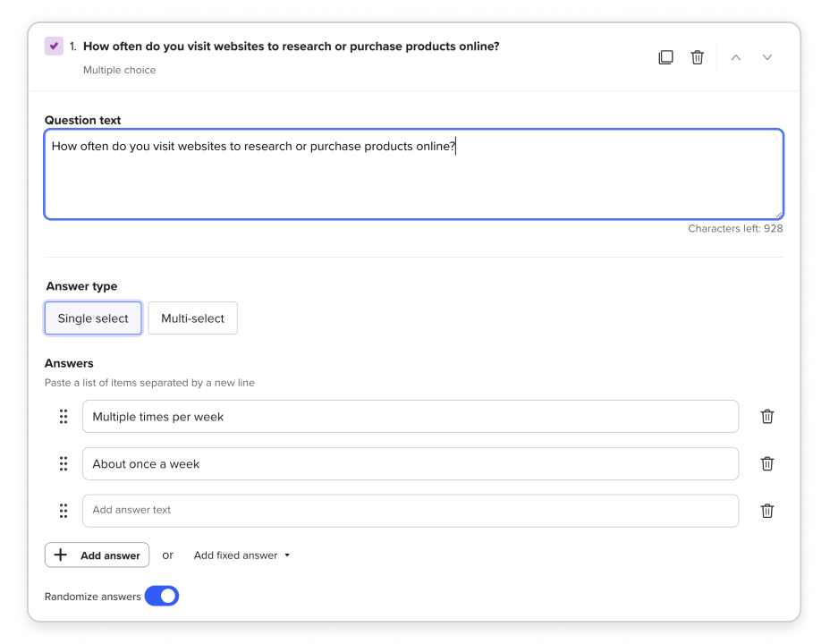This screenshot has height=644, width=830.
Task: Edit the "Multiple times per week" answer field
Action: (x=410, y=417)
